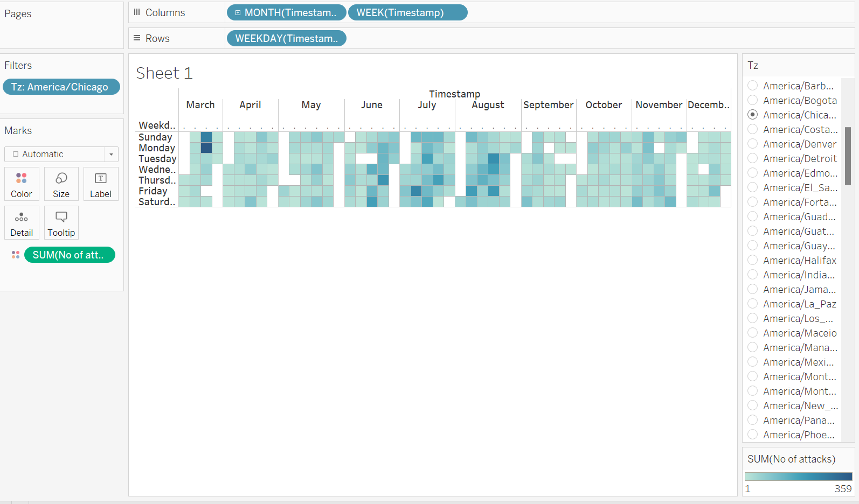The height and width of the screenshot is (504, 859).
Task: Select America/Denver timezone radio button
Action: (x=753, y=144)
